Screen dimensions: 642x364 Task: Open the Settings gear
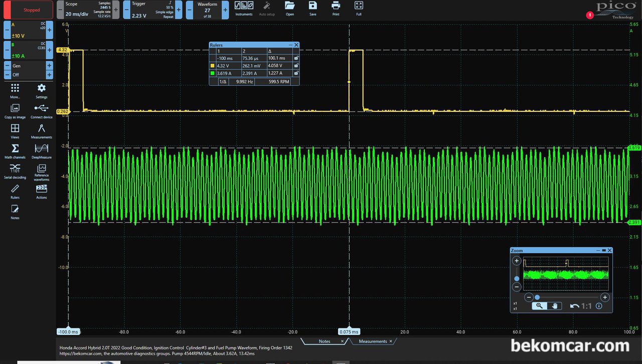tap(42, 90)
